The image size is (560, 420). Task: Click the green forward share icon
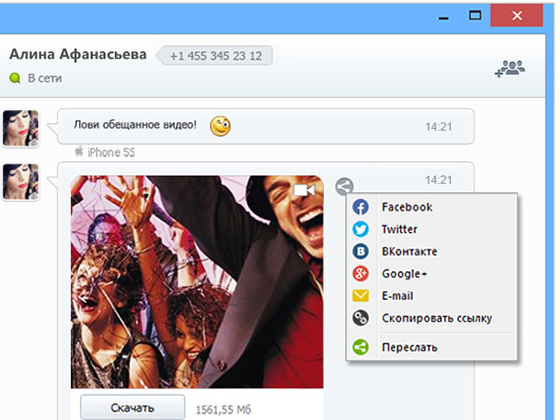(x=360, y=347)
